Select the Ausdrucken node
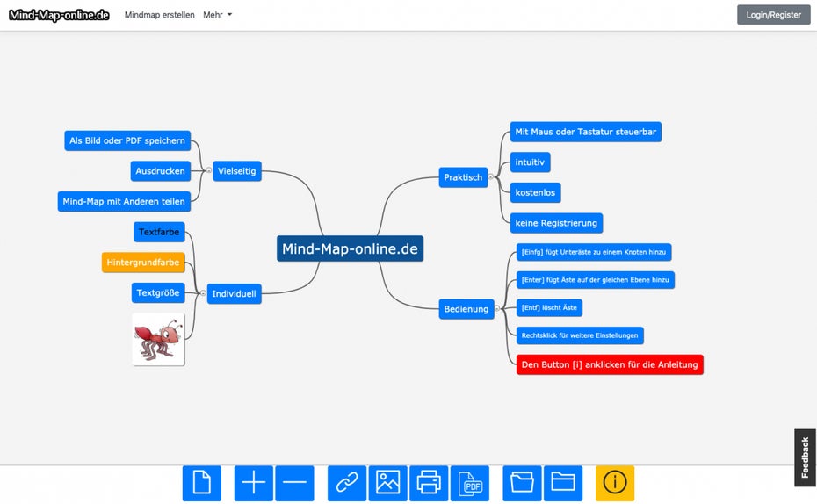The height and width of the screenshot is (504, 817). [161, 170]
